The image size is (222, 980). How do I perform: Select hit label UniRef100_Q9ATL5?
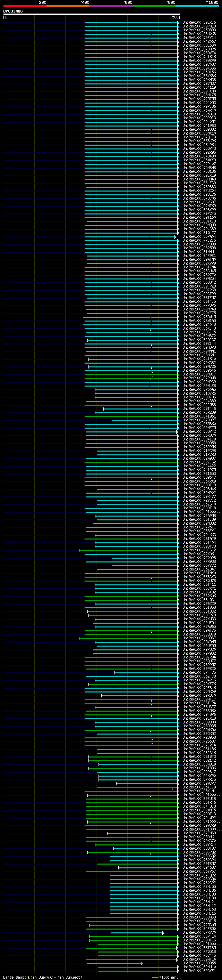click(199, 921)
